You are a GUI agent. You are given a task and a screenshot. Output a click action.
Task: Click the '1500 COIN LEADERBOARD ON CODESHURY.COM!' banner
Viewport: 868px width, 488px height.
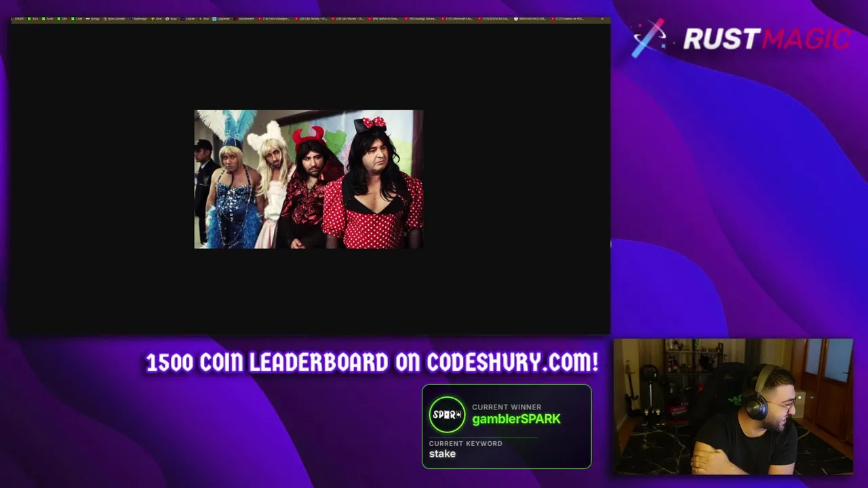pos(372,362)
